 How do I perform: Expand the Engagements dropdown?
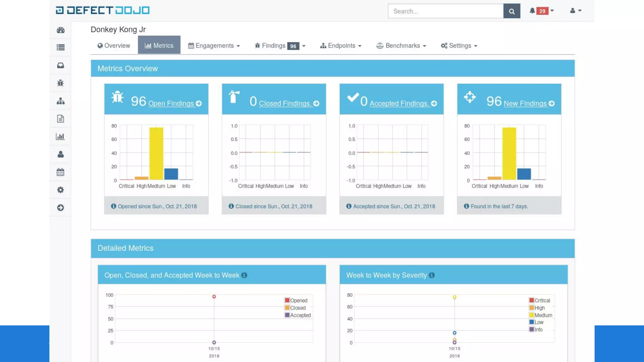[214, 46]
